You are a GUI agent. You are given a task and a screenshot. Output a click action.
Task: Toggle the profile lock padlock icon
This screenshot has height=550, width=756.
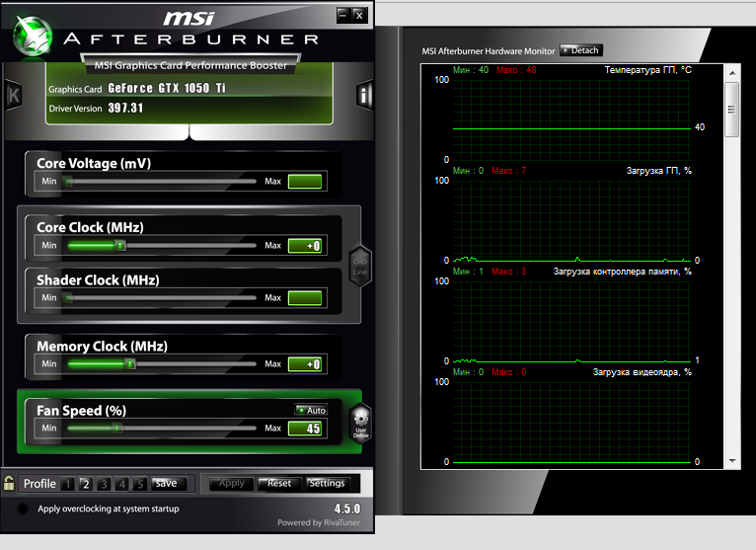9,483
